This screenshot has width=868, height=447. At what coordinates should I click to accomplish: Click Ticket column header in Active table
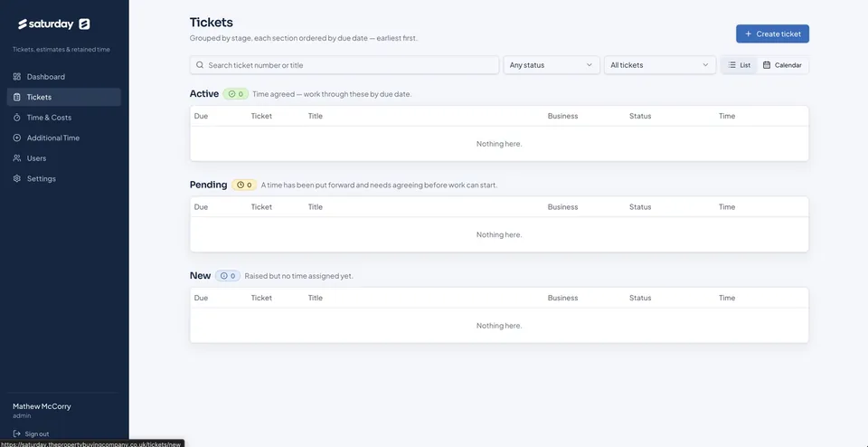tap(261, 116)
